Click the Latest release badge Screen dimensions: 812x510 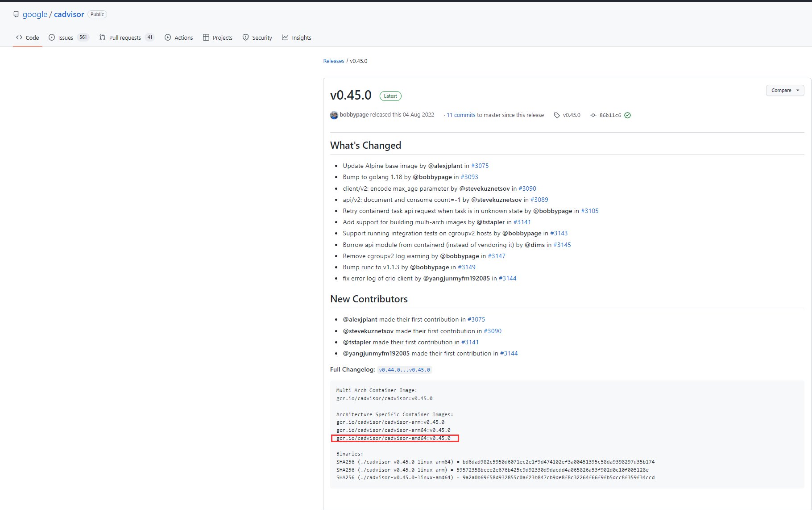[x=390, y=96]
